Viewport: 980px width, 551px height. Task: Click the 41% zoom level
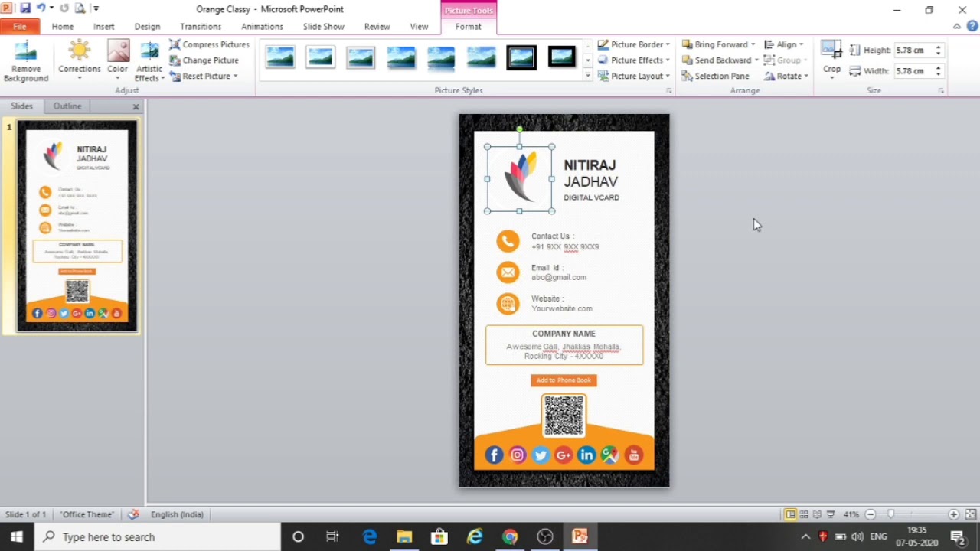click(851, 514)
